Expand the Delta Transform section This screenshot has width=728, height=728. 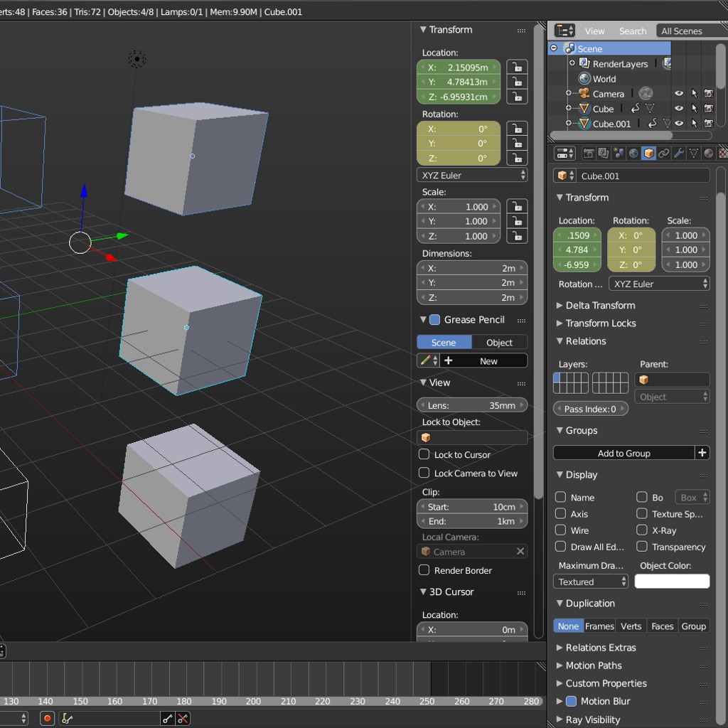click(597, 305)
